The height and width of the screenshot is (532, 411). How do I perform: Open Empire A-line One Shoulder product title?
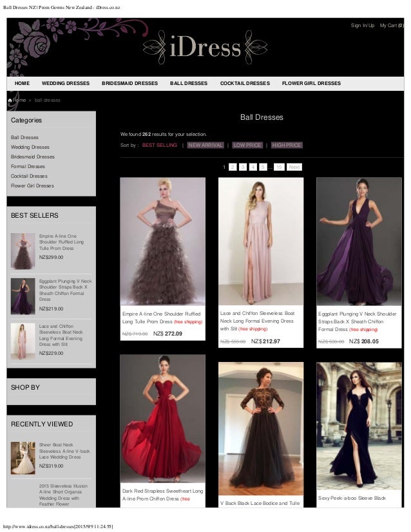coord(161,318)
